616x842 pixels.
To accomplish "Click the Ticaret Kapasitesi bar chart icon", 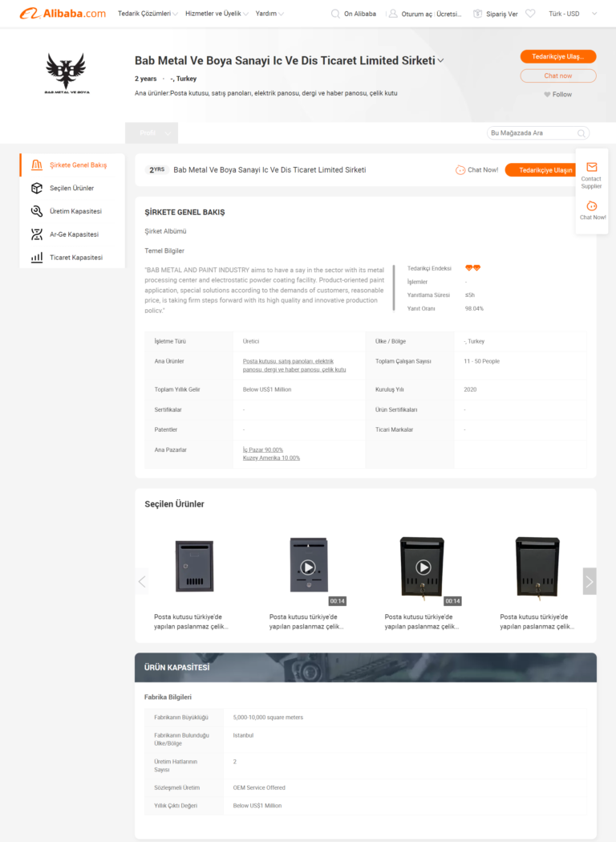I will click(36, 257).
